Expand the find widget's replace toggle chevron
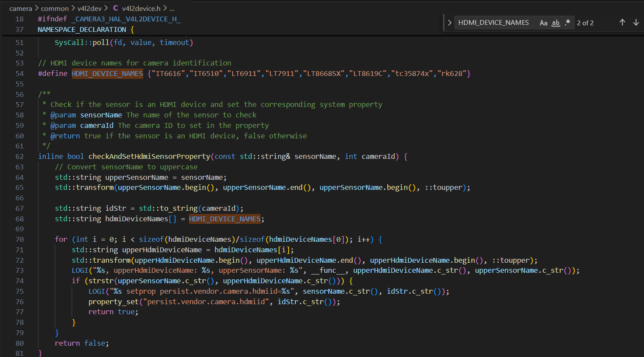The width and height of the screenshot is (644, 357). 449,23
